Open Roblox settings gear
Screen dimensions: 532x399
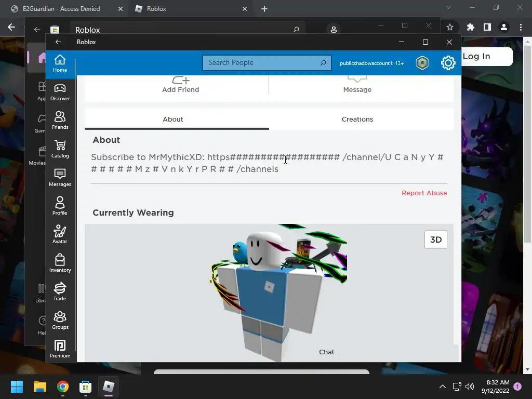pos(448,63)
